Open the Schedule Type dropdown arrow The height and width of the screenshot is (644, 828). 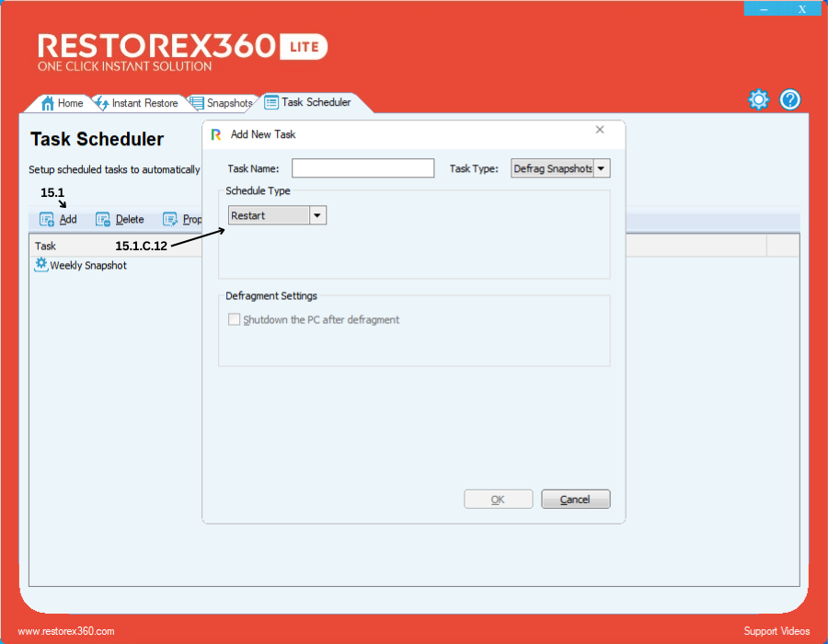317,215
